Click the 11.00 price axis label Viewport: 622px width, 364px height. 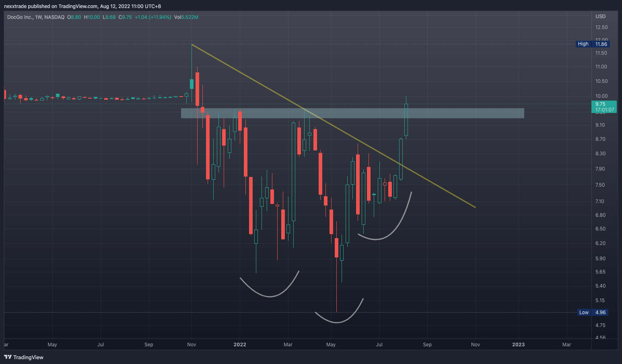(x=601, y=67)
